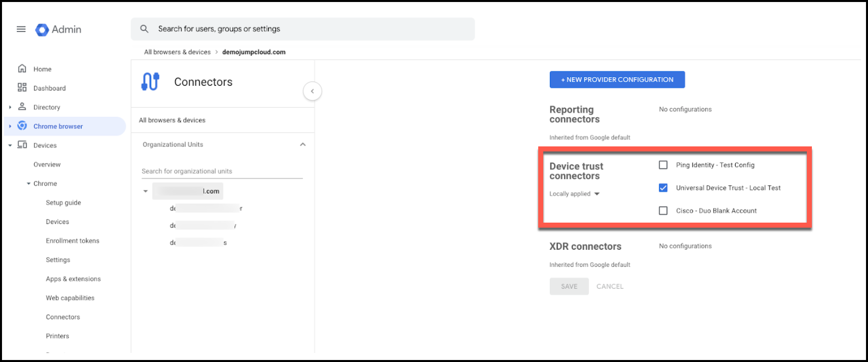This screenshot has width=868, height=362.
Task: Click the Dashboard grid icon
Action: point(22,88)
